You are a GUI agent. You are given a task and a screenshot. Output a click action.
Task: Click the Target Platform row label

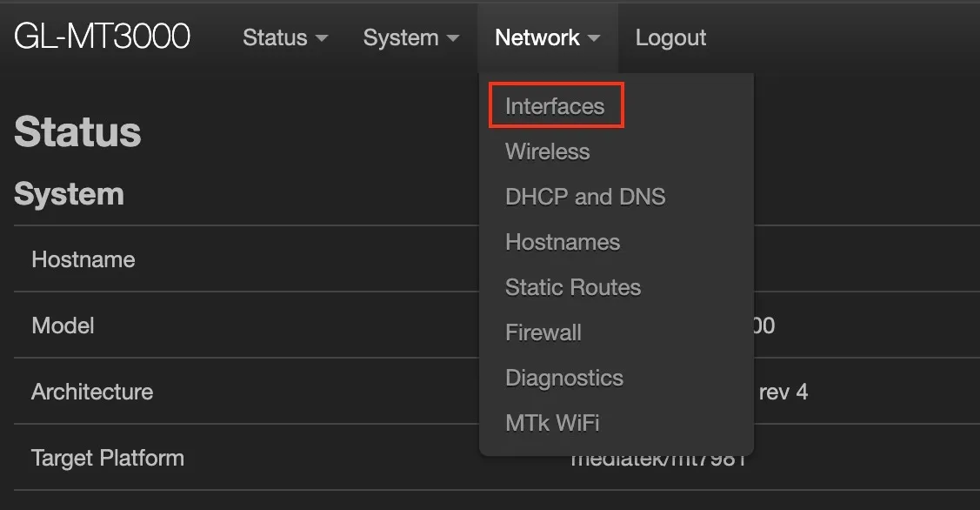coord(108,458)
